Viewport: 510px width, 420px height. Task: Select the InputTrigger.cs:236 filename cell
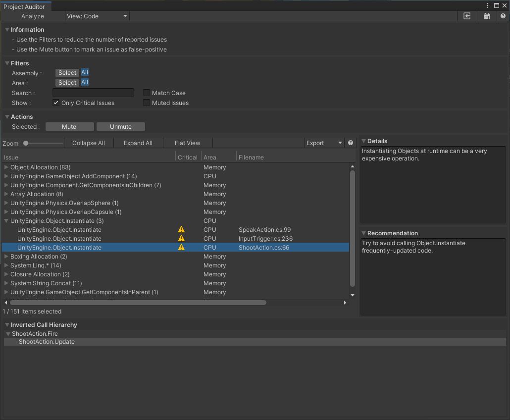(265, 238)
